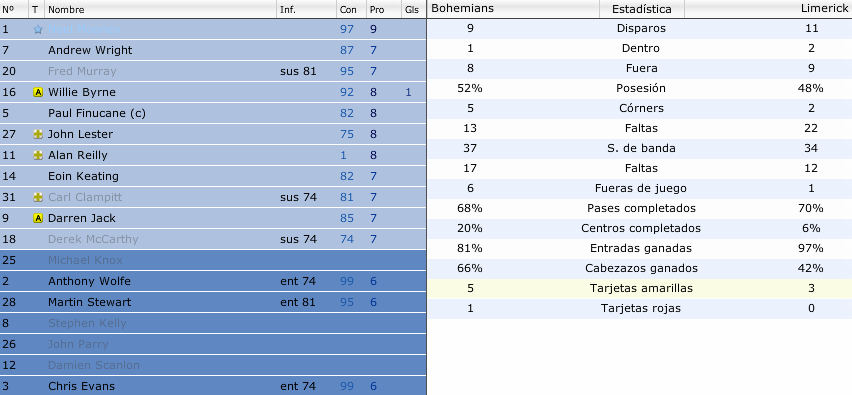Open player Chris Evans
852x395 pixels.
(82, 386)
